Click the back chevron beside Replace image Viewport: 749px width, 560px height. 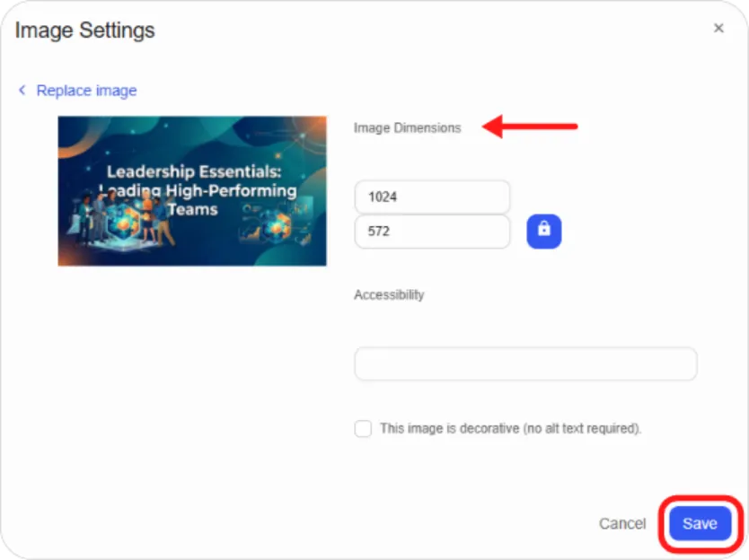[22, 90]
